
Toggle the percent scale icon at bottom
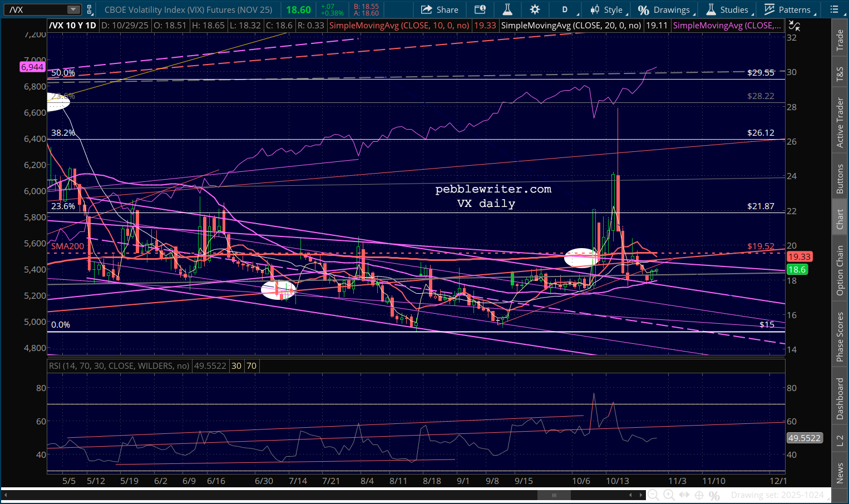pos(714,495)
